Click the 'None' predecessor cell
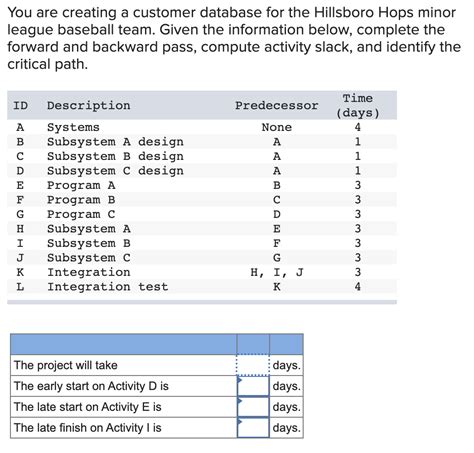 coord(277,127)
